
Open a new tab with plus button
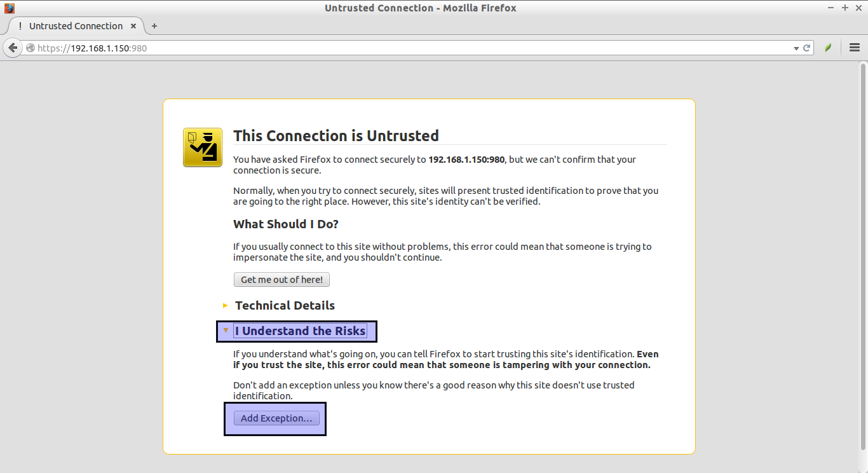154,26
